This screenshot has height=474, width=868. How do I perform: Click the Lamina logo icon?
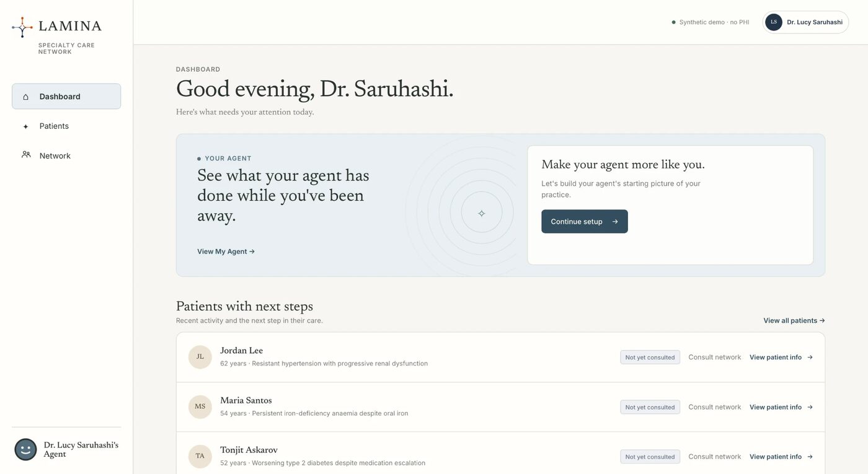(x=22, y=27)
